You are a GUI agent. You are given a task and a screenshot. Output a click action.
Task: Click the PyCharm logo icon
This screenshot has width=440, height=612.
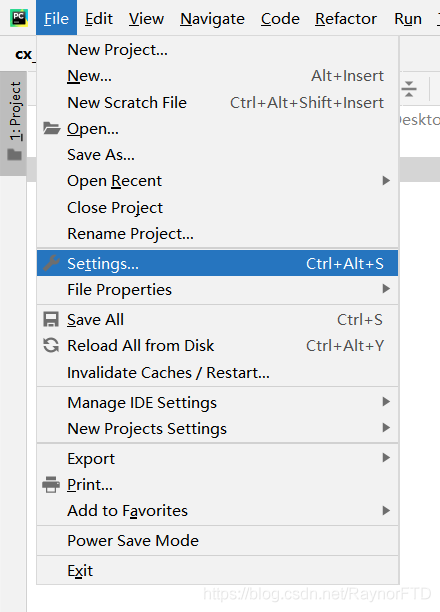click(x=19, y=18)
